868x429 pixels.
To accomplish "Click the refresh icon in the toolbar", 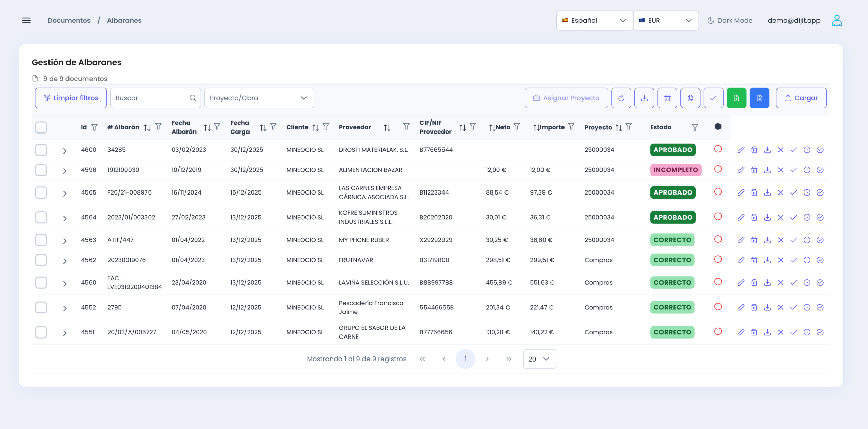I will click(x=621, y=98).
